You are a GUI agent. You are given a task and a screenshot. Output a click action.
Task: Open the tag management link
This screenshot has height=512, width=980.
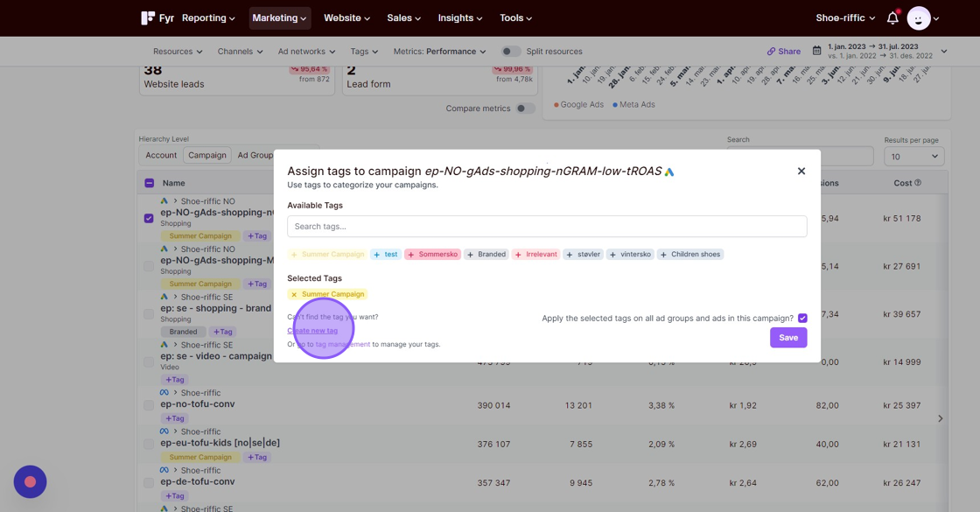click(x=342, y=345)
